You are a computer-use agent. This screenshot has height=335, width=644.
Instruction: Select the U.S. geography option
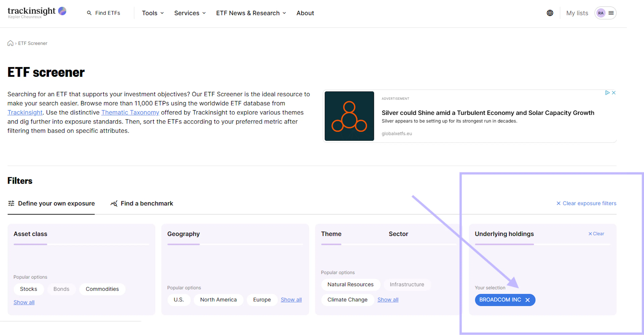(179, 299)
